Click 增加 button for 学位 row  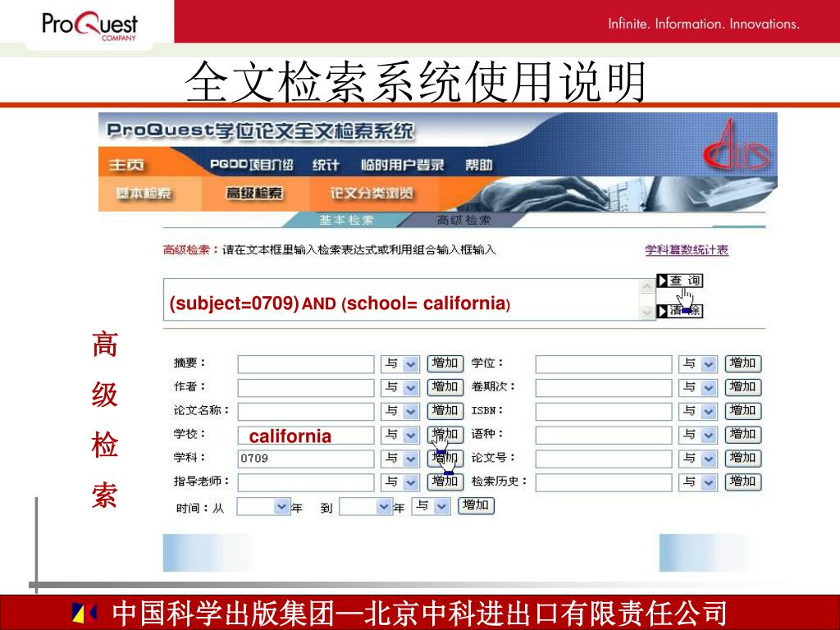743,363
